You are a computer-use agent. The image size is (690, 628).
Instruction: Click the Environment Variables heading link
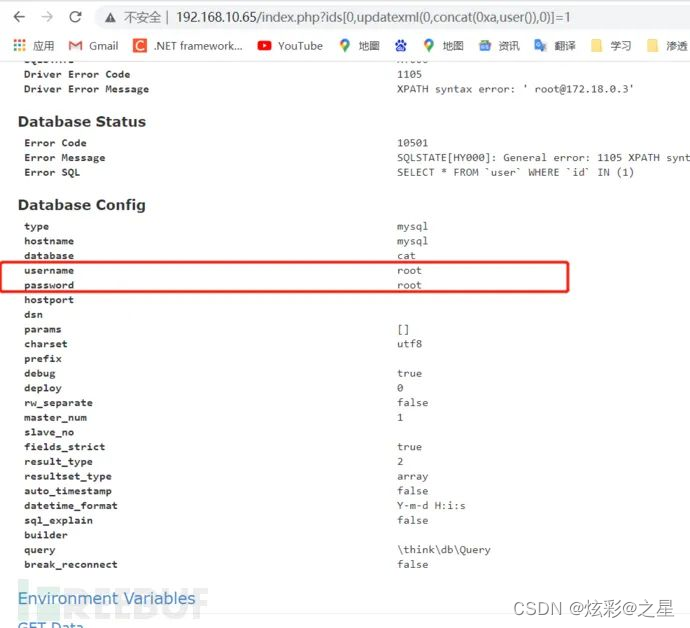pos(106,598)
